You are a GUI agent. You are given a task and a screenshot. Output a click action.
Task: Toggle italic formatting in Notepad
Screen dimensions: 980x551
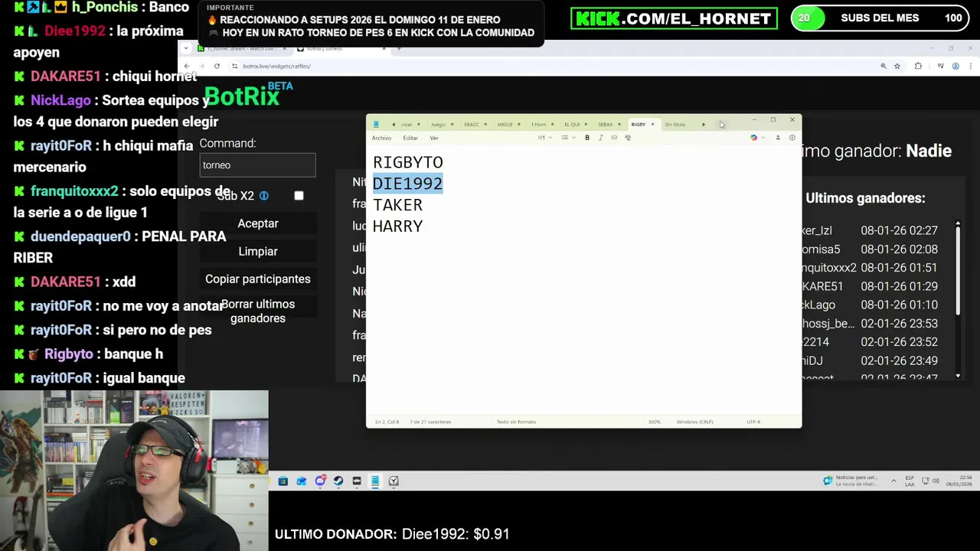point(600,138)
